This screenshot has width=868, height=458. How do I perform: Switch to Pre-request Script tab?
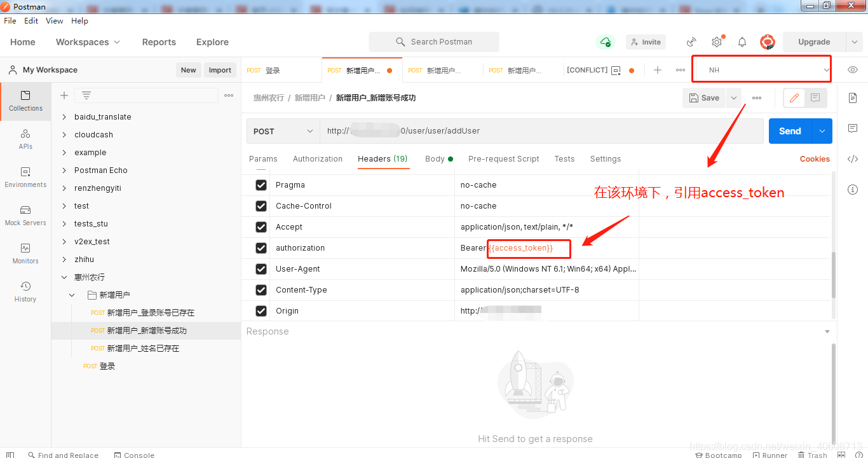pos(504,159)
